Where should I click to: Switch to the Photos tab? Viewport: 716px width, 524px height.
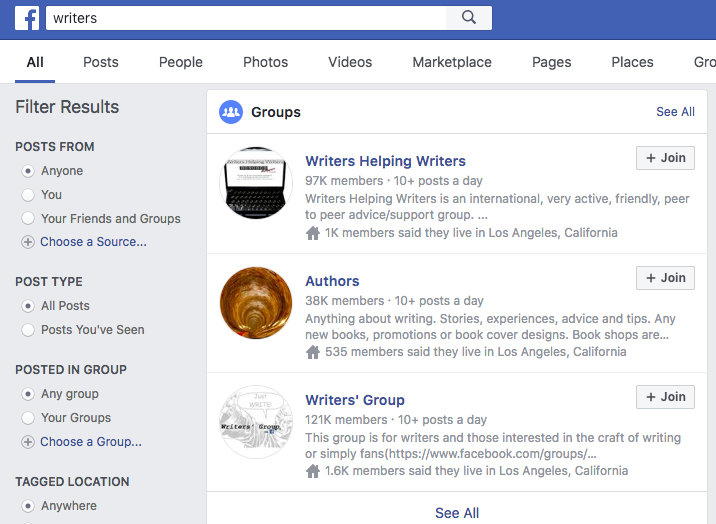[x=265, y=62]
